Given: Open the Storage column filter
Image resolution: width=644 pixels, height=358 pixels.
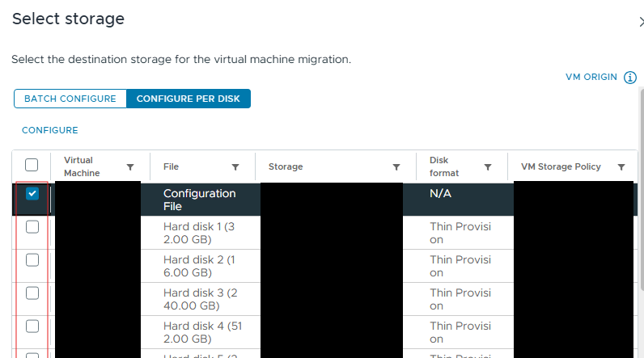Looking at the screenshot, I should (396, 167).
